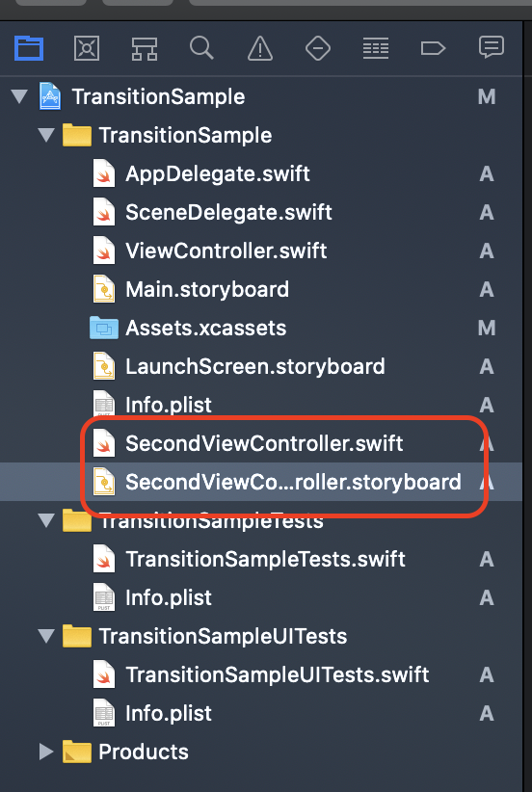Image resolution: width=532 pixels, height=792 pixels.
Task: Open the Test navigator diamond icon
Action: pos(318,48)
